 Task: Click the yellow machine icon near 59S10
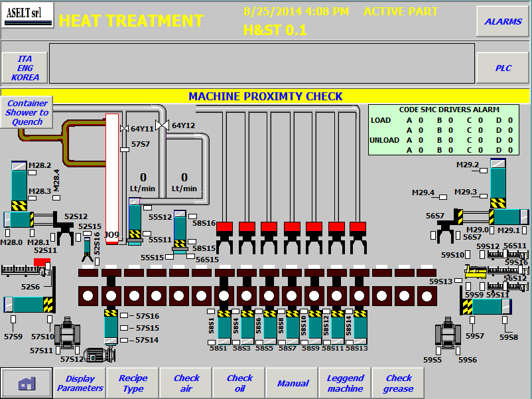pos(476,272)
